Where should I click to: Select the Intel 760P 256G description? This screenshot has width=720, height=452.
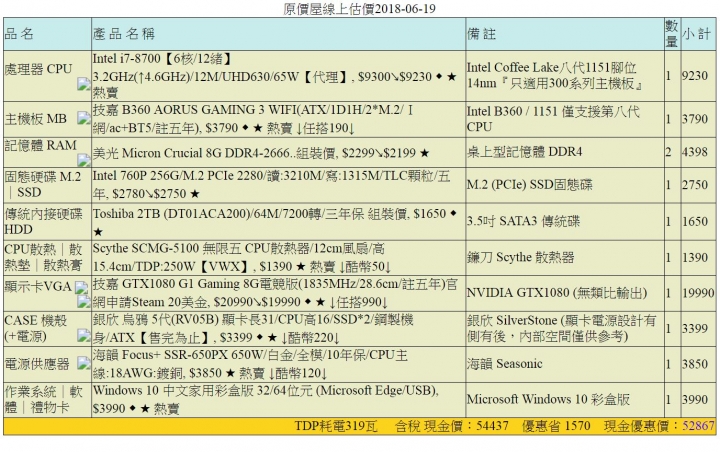coord(271,185)
